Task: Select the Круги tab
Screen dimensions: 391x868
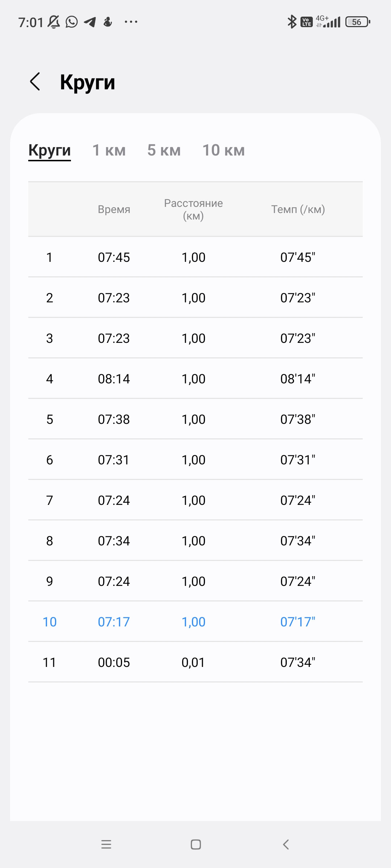Action: point(50,151)
